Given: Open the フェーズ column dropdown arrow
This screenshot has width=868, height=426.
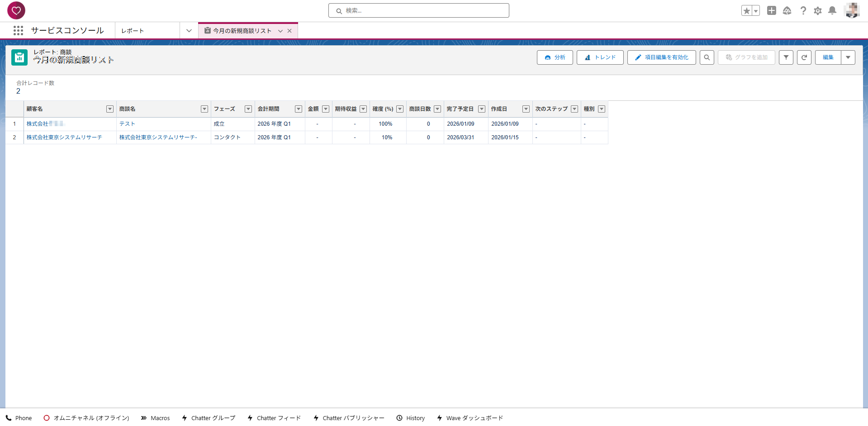Looking at the screenshot, I should 248,109.
